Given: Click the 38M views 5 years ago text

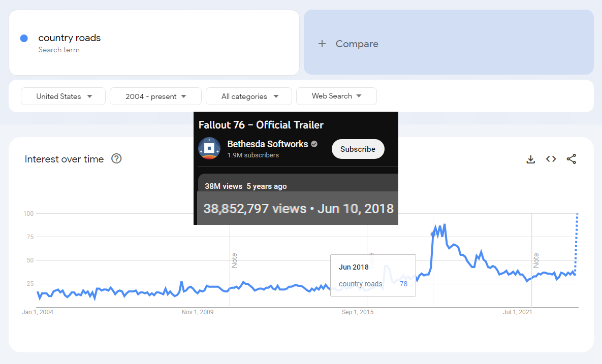Looking at the screenshot, I should point(246,186).
